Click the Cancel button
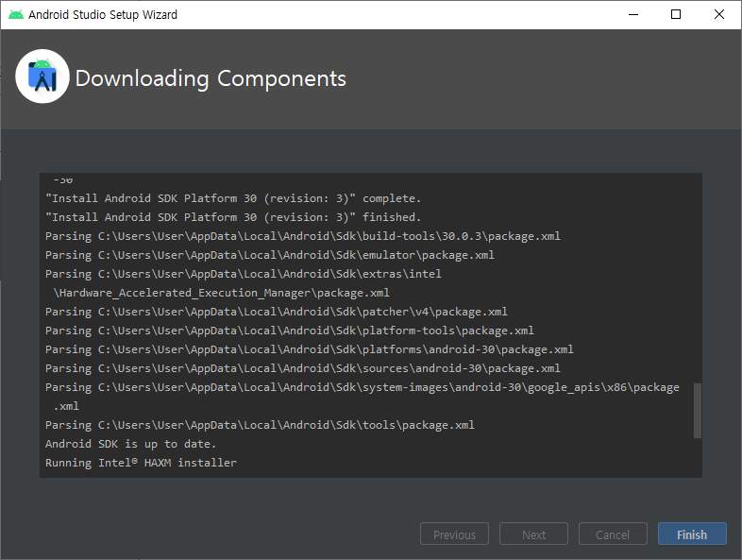 tap(613, 534)
